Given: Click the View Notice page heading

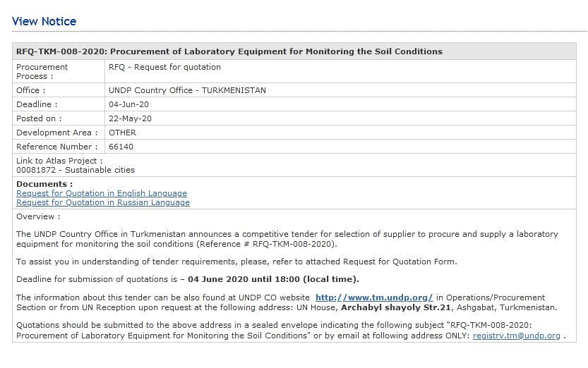Looking at the screenshot, I should (x=44, y=22).
